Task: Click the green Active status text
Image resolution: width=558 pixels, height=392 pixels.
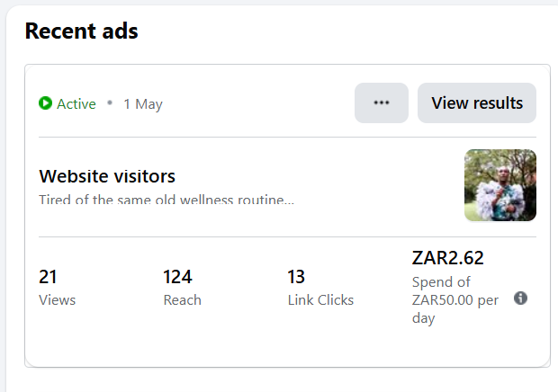Action: (x=76, y=104)
